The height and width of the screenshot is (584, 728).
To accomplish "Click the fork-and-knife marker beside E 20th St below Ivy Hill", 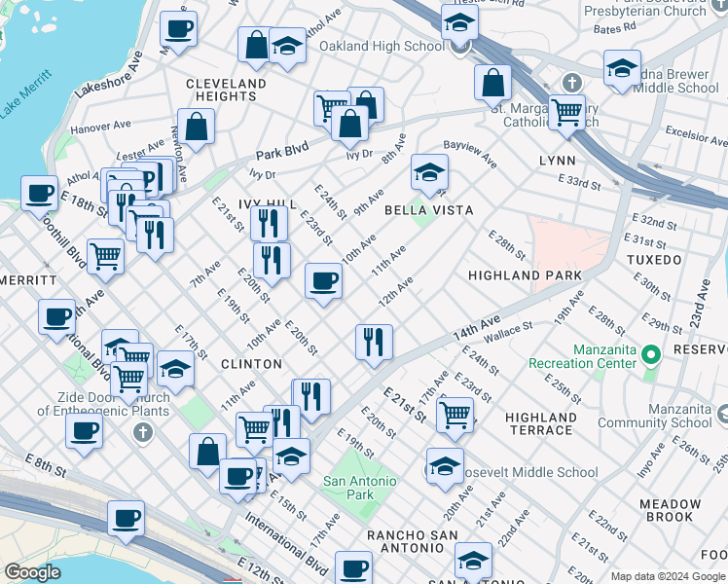I will pyautogui.click(x=273, y=263).
